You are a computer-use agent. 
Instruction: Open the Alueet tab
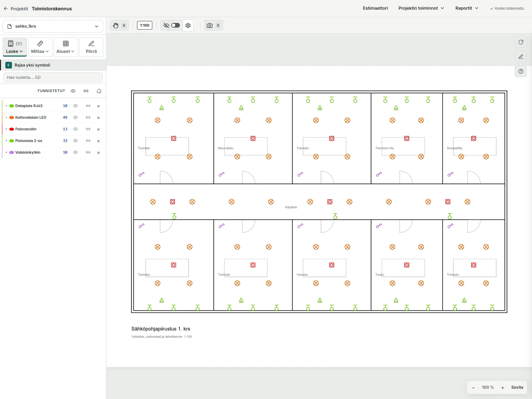[x=66, y=47]
